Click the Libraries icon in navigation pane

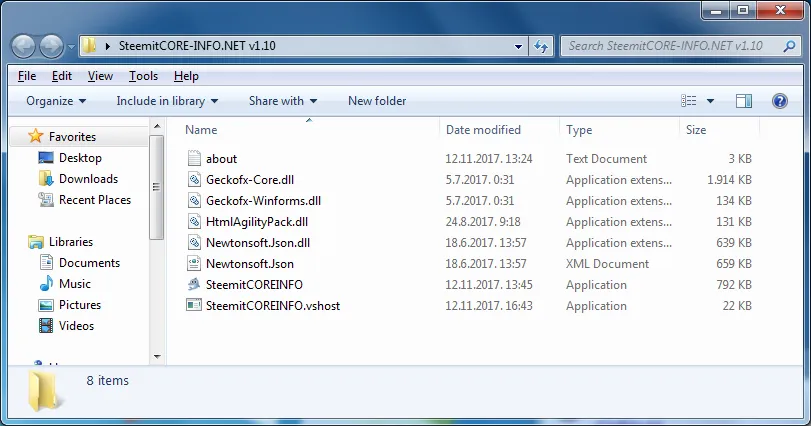coord(36,242)
